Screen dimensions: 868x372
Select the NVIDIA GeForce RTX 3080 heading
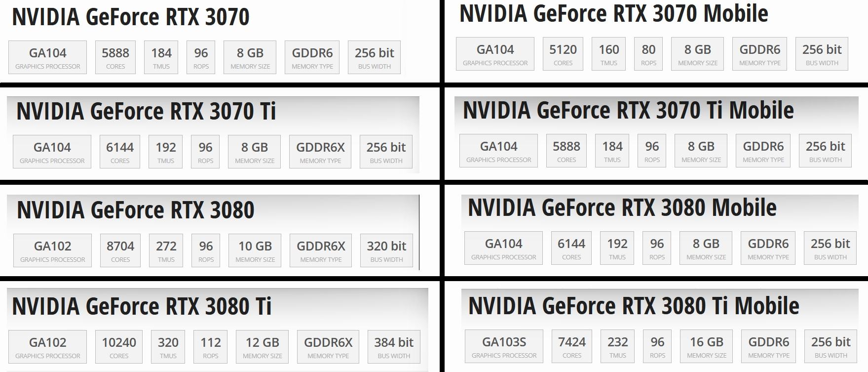click(136, 210)
